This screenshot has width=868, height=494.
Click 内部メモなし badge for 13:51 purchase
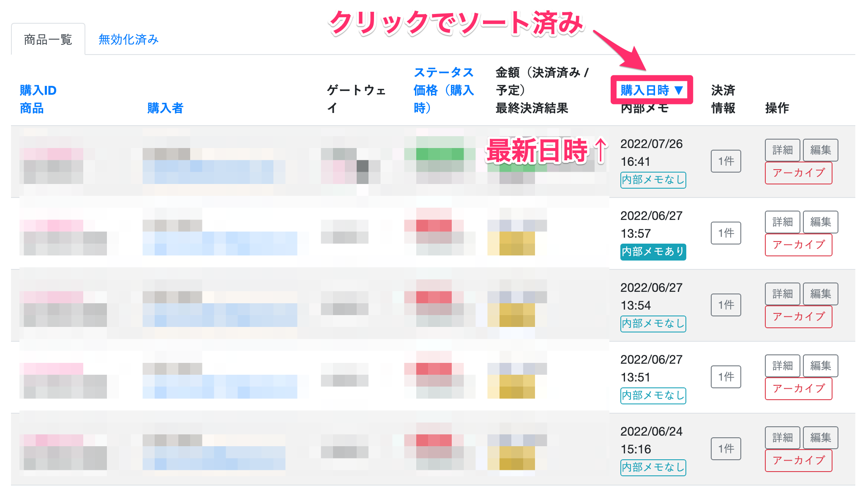pyautogui.click(x=653, y=395)
